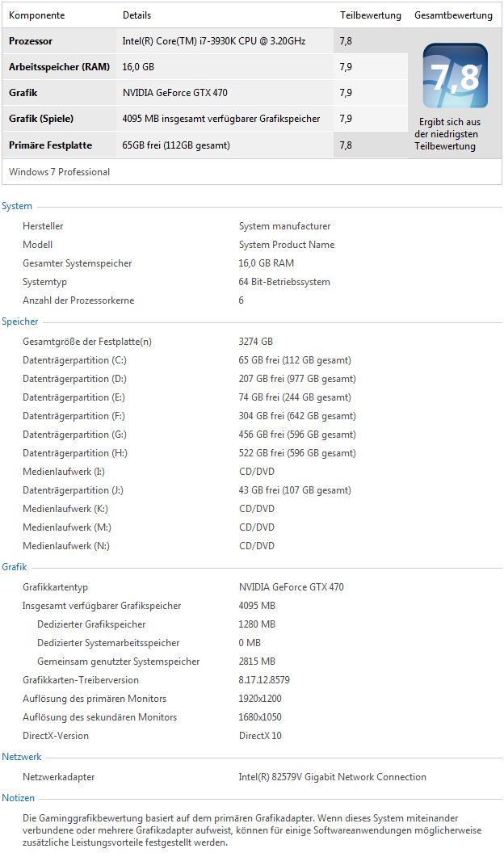The width and height of the screenshot is (504, 857).
Task: Select the Medienlaufwerk (K:) label
Action: 65,509
